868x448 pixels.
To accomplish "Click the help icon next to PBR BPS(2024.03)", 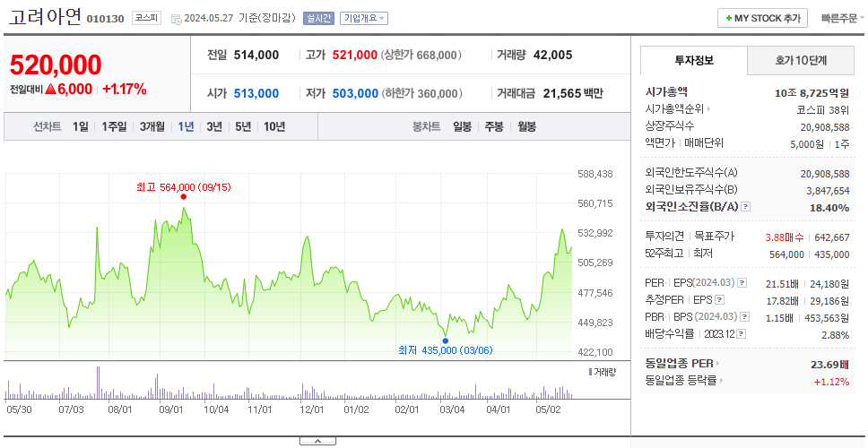I will pos(746,317).
